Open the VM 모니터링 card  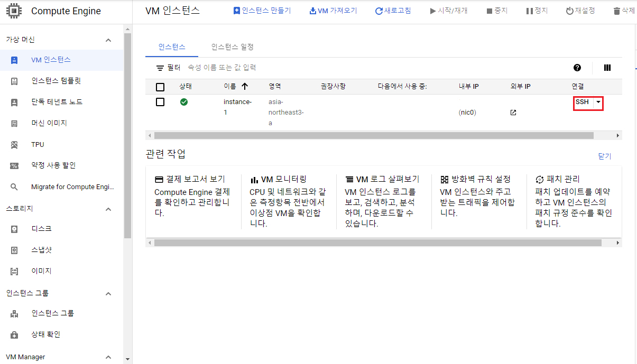point(288,202)
